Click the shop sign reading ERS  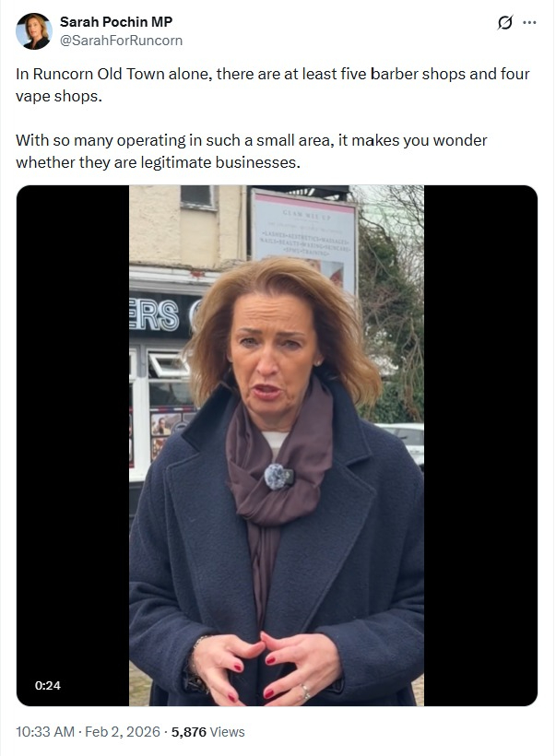tap(154, 315)
